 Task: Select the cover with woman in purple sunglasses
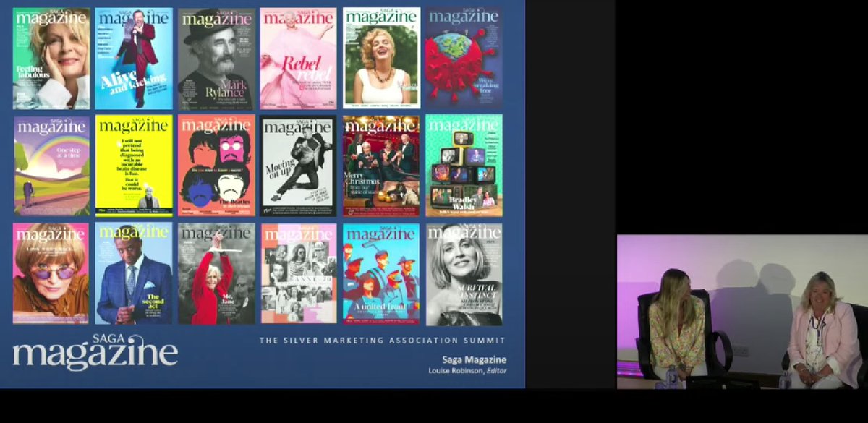click(x=51, y=273)
